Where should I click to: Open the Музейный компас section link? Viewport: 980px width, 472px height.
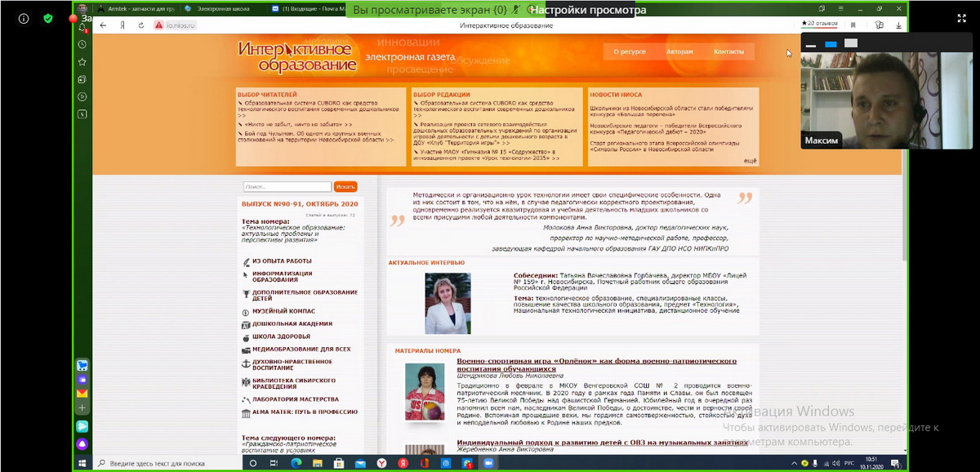point(283,311)
